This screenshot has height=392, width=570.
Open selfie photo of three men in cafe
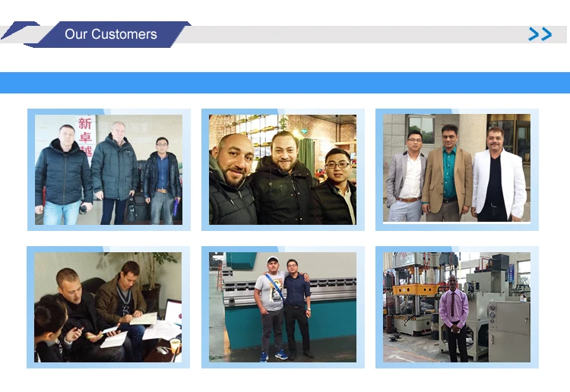click(x=283, y=169)
